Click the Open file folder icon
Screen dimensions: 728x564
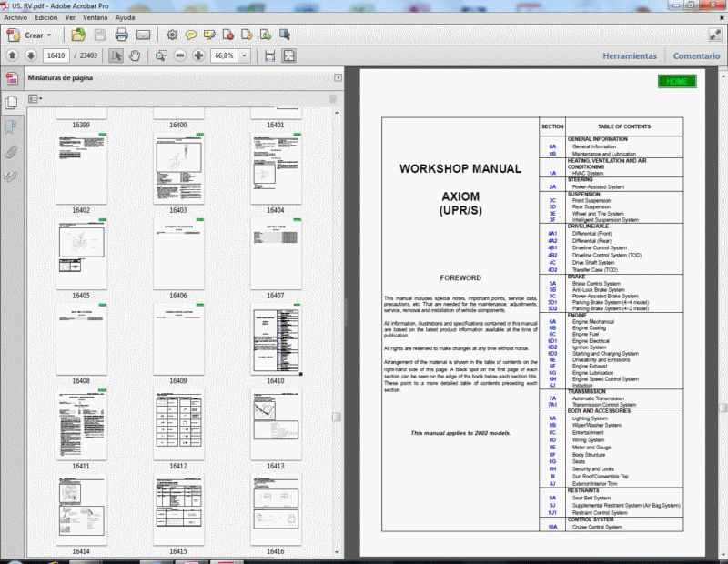point(78,35)
